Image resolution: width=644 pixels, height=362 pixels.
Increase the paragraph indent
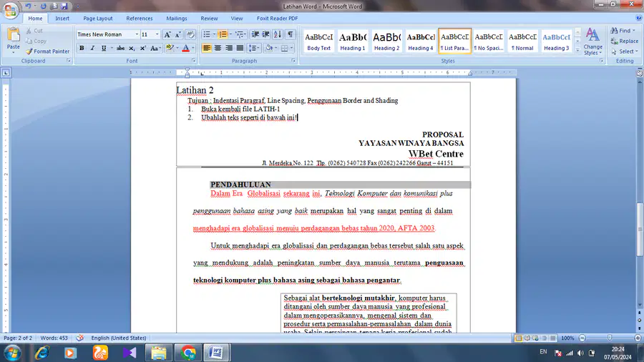(265, 34)
